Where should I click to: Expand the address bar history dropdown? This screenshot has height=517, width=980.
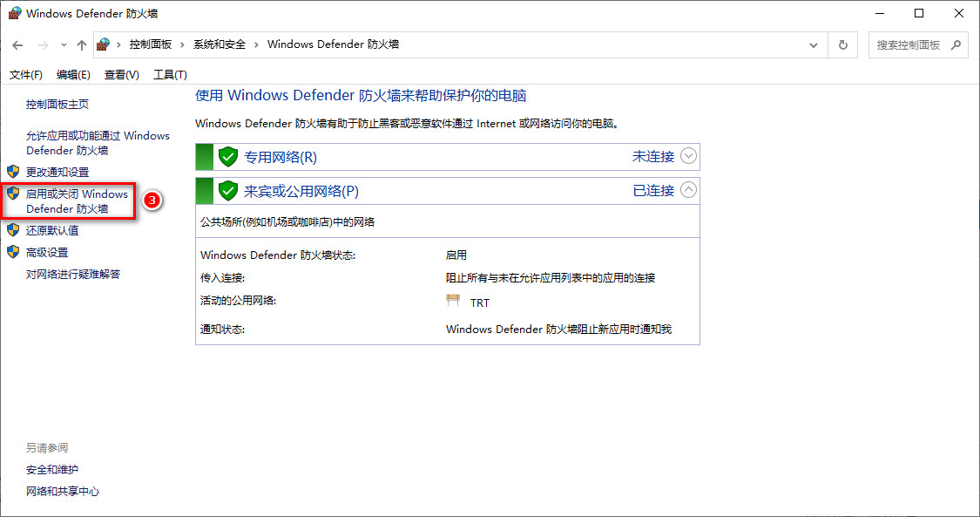pos(813,45)
